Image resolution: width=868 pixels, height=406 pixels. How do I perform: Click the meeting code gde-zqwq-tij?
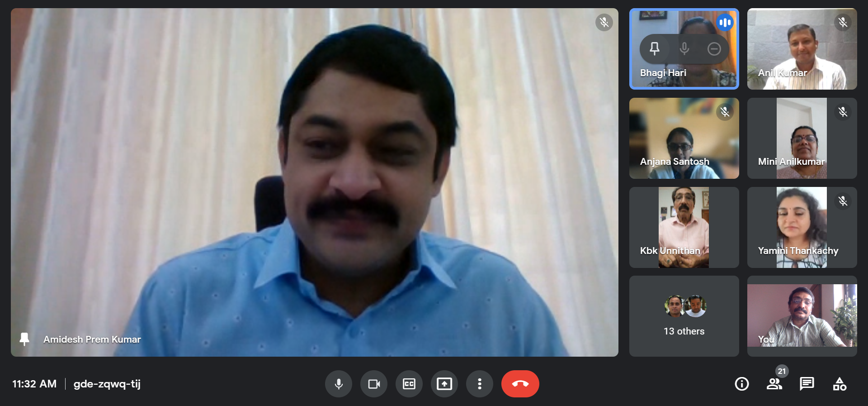coord(107,384)
